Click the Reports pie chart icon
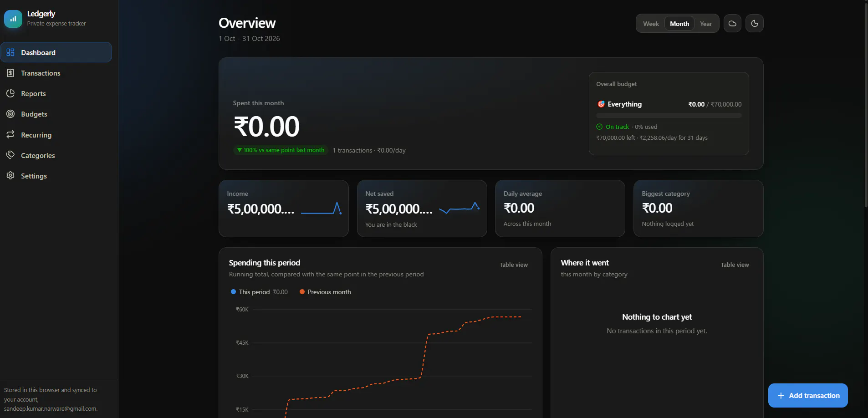This screenshot has width=868, height=418. pyautogui.click(x=10, y=93)
